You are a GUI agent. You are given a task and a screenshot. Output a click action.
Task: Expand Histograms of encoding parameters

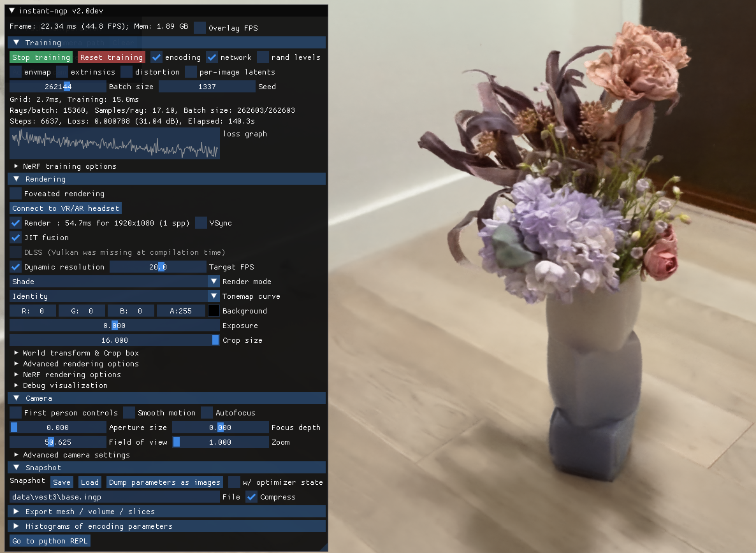point(167,526)
